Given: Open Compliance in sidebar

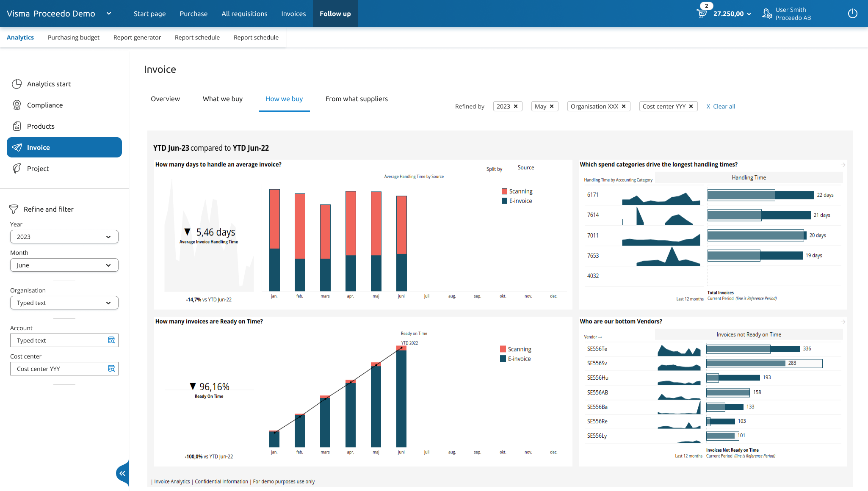Looking at the screenshot, I should point(45,105).
